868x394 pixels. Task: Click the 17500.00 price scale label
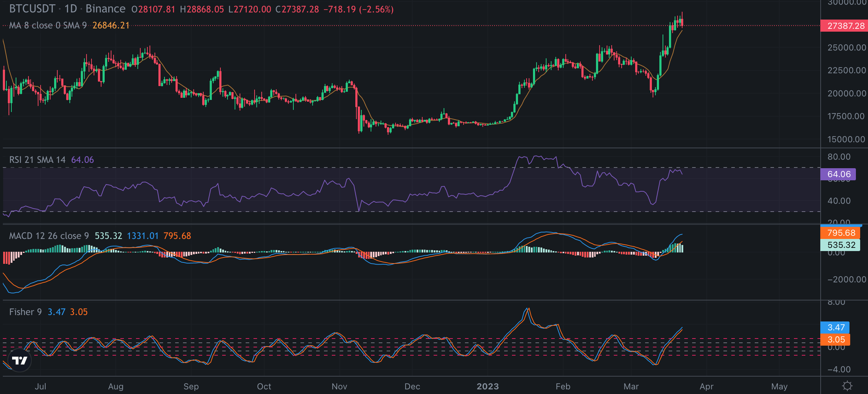846,116
